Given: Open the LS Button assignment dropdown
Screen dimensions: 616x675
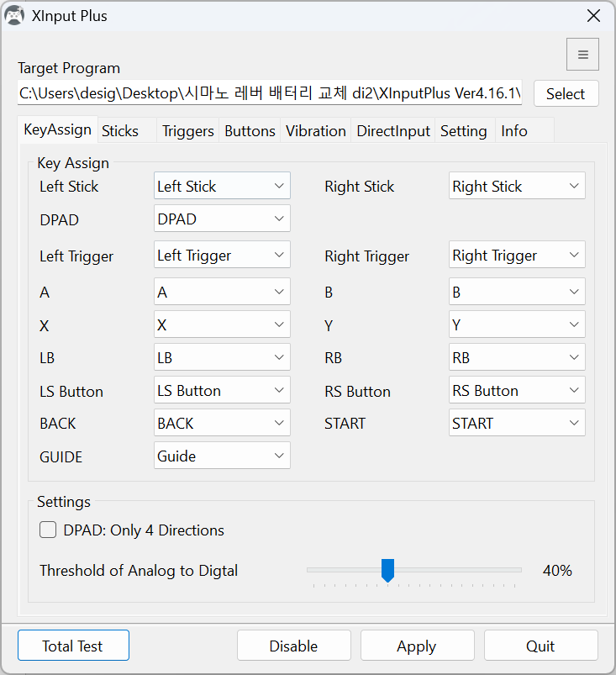Looking at the screenshot, I should coord(222,389).
